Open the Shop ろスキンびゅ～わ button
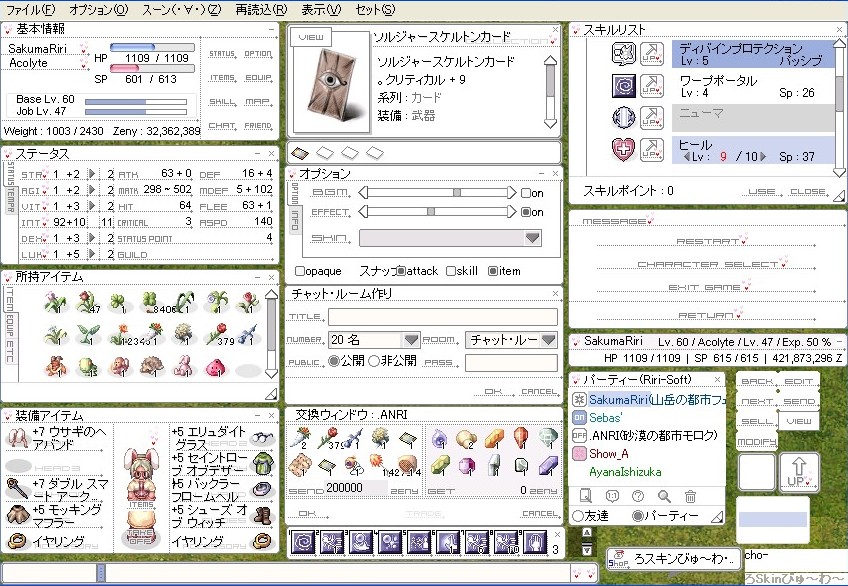The image size is (848, 586). point(673,559)
